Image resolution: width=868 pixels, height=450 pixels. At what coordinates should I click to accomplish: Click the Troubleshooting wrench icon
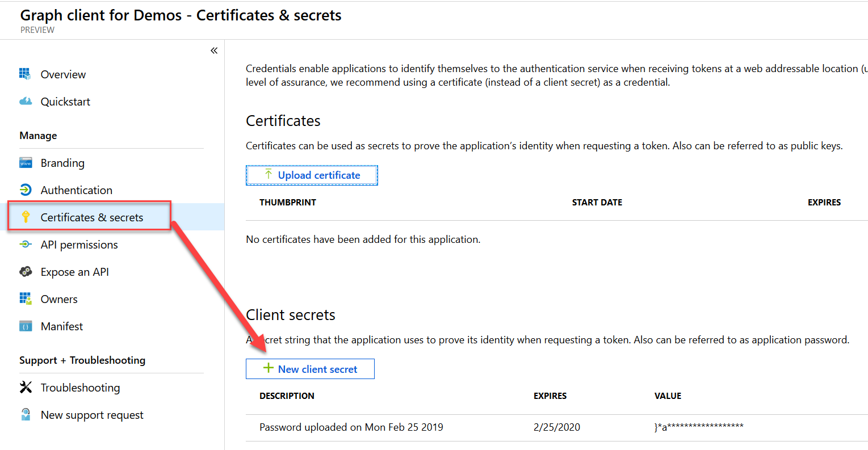pos(25,387)
